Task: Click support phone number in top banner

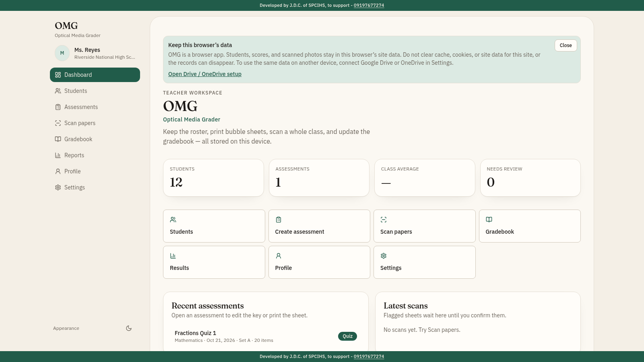Action: click(x=369, y=5)
